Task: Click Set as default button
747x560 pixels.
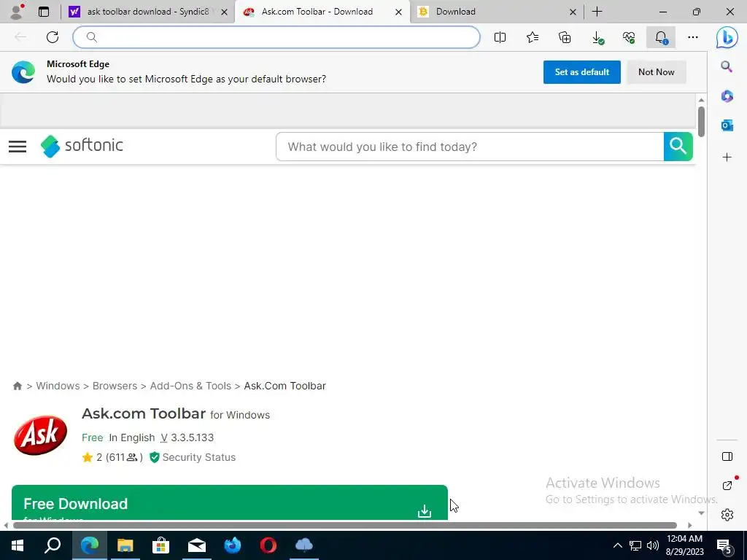Action: (581, 72)
